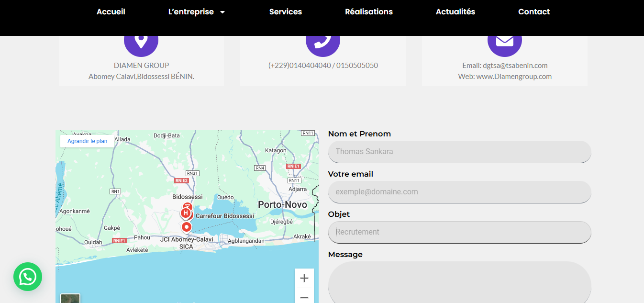644x303 pixels.
Task: Click the RN31 road shield on map
Action: pos(192,173)
